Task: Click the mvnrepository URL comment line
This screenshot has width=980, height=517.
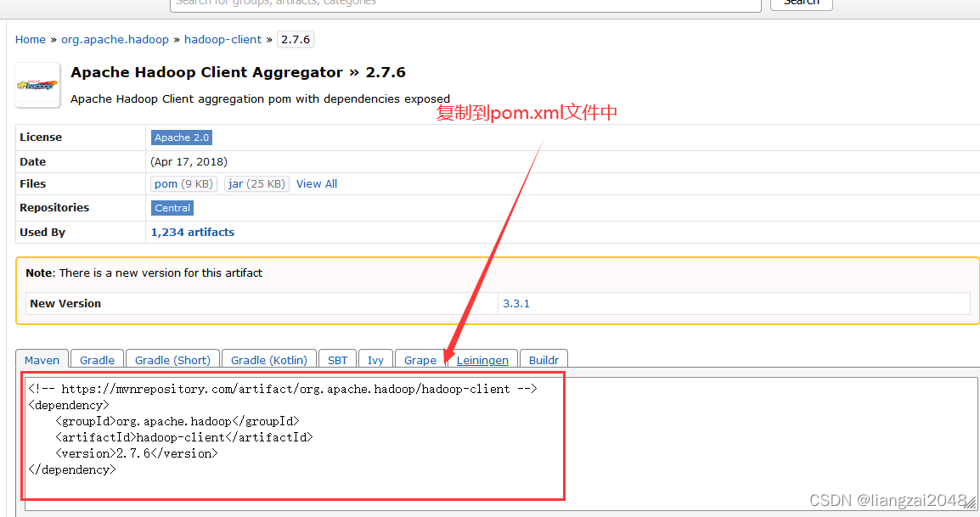Action: pyautogui.click(x=283, y=389)
